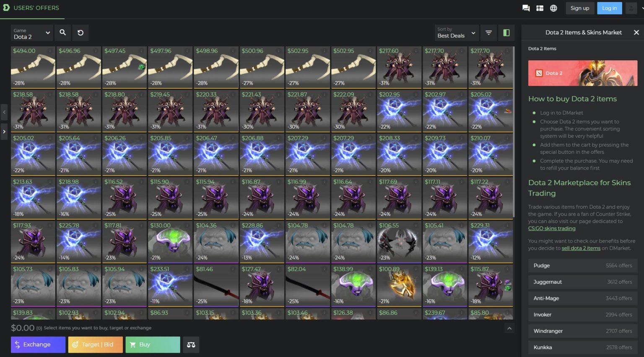Open the CS:GO skins trading link
The width and height of the screenshot is (644, 357).
(552, 228)
